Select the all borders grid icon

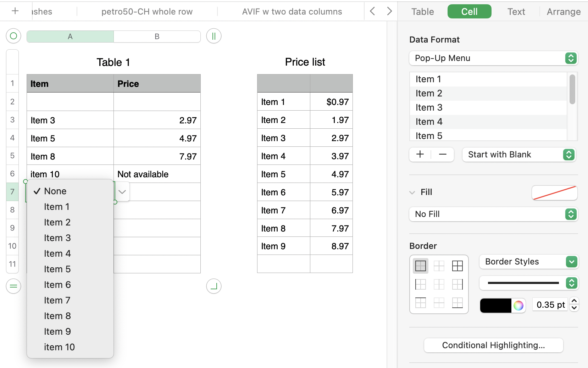click(x=457, y=266)
